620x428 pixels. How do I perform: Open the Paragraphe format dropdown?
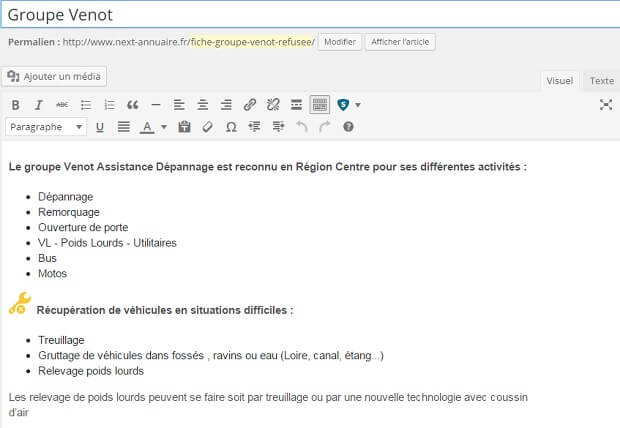pos(46,127)
